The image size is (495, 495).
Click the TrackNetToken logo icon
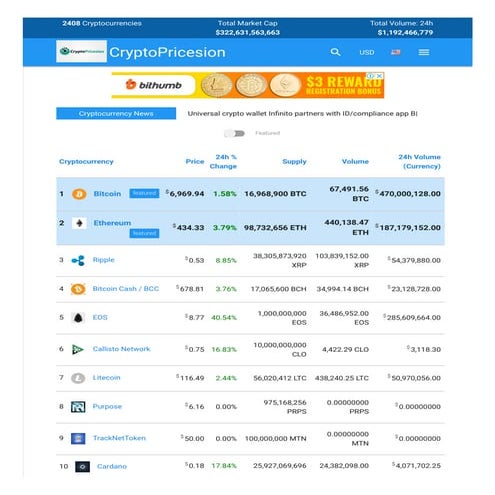coord(78,438)
